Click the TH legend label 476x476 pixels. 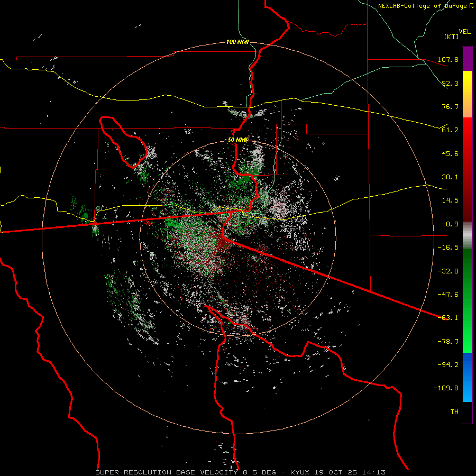(454, 412)
